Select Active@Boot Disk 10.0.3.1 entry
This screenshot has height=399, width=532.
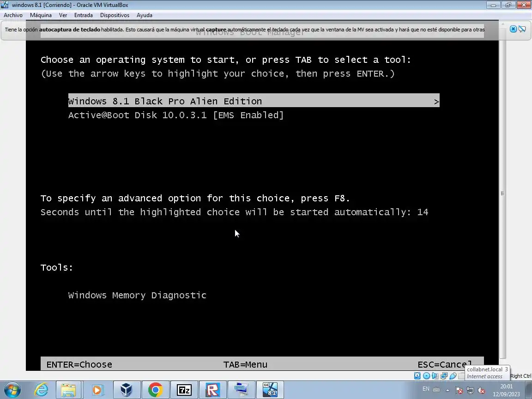(x=176, y=115)
